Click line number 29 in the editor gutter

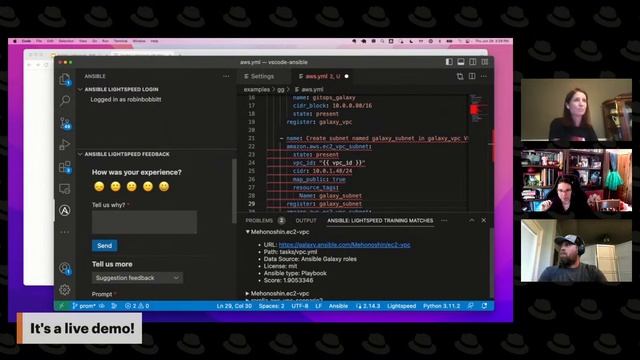click(251, 204)
